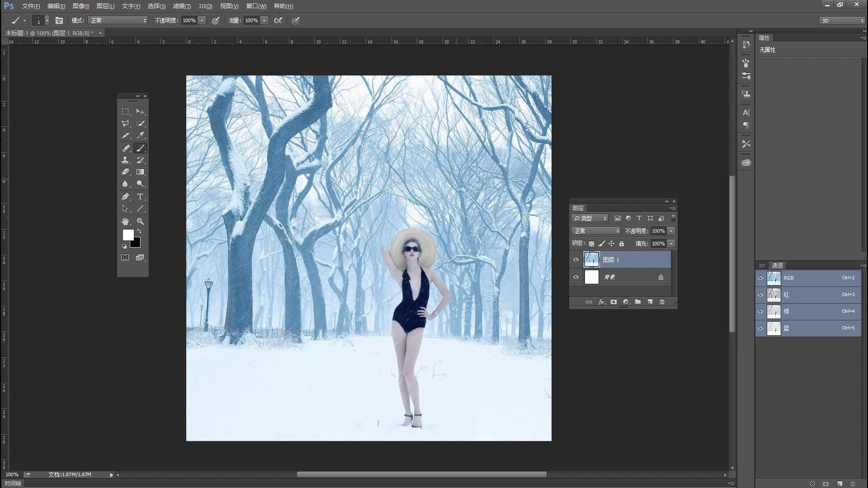Open the Character panel icon
The image size is (868, 488).
click(x=746, y=113)
